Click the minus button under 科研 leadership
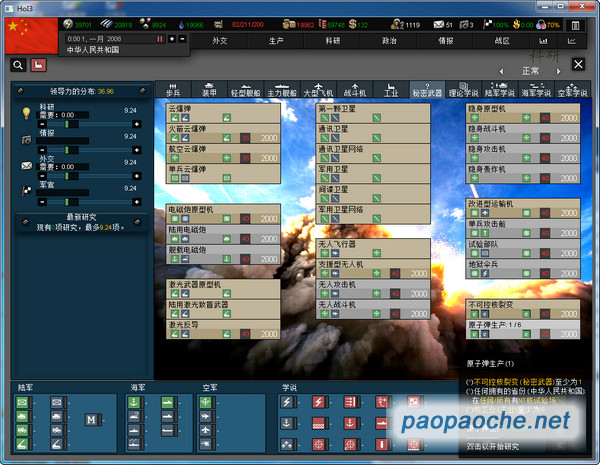Viewport: 600px width, 465px height. [x=42, y=124]
